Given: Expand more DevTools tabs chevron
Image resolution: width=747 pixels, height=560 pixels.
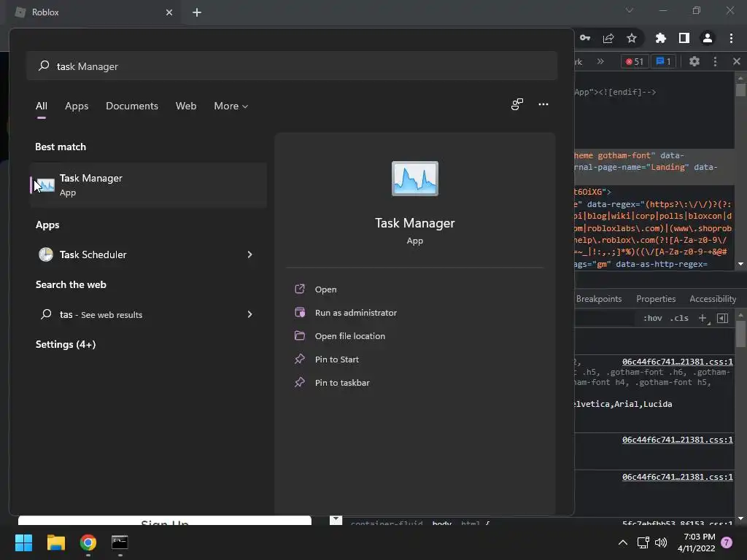Looking at the screenshot, I should (600, 61).
